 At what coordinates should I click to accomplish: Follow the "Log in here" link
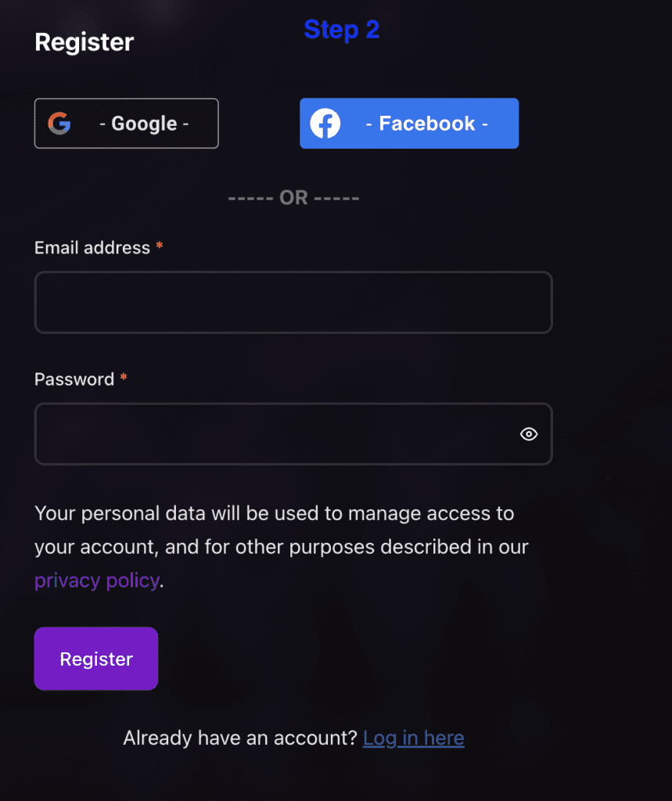[x=413, y=738]
